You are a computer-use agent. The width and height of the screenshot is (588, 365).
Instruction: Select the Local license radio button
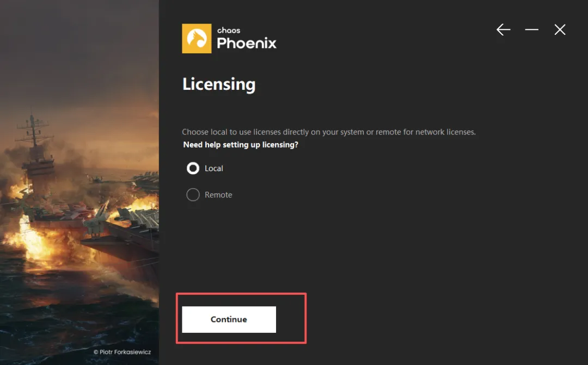click(x=193, y=168)
